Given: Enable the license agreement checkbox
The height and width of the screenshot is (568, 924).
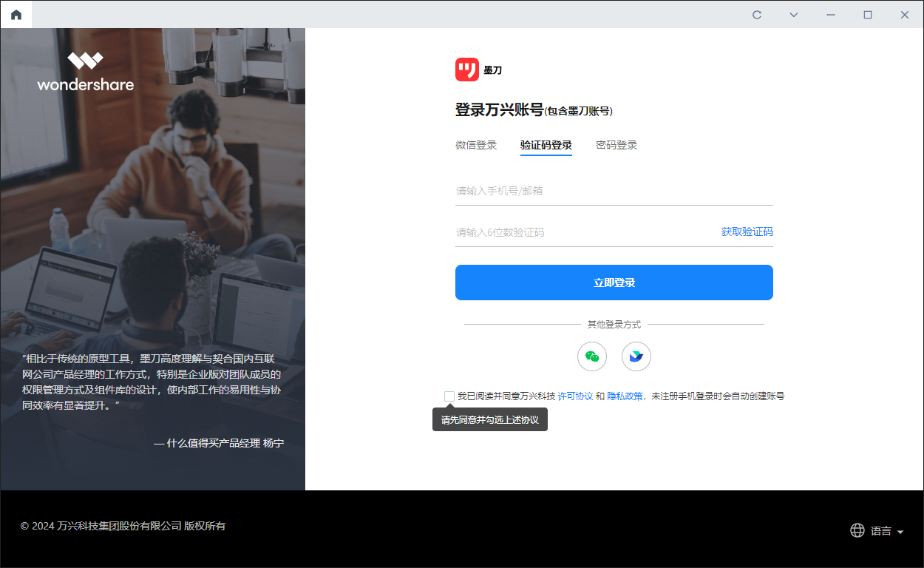Looking at the screenshot, I should pyautogui.click(x=449, y=396).
